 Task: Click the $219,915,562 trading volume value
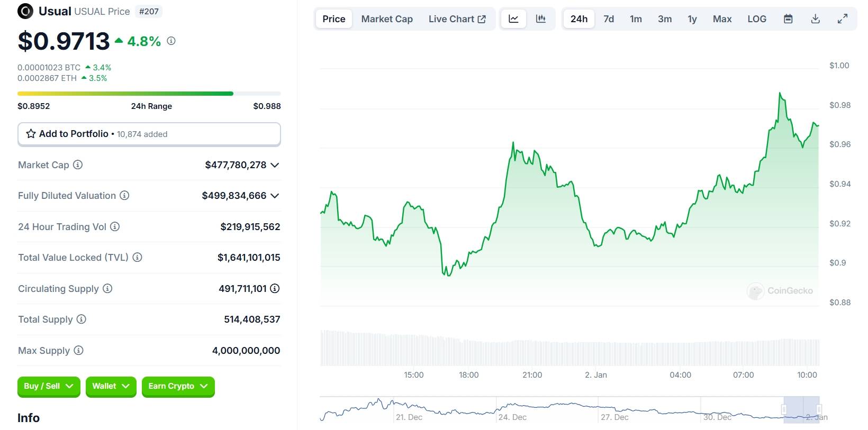(x=250, y=227)
